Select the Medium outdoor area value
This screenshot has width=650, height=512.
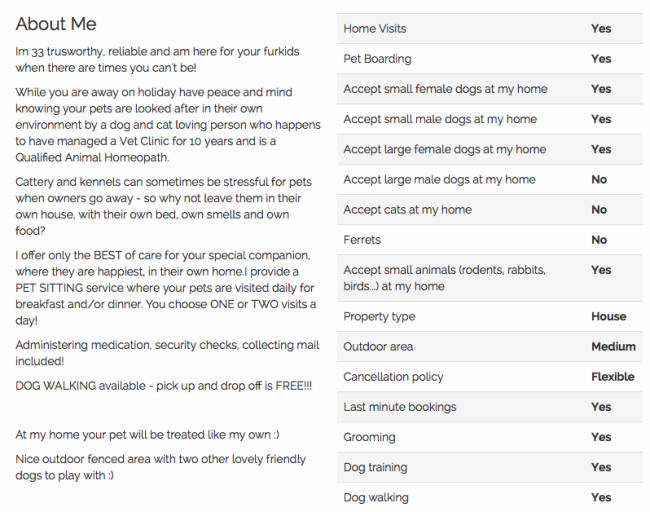tap(613, 347)
